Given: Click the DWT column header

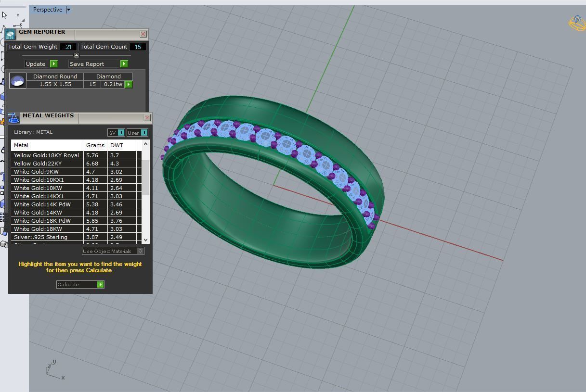Looking at the screenshot, I should [122, 145].
